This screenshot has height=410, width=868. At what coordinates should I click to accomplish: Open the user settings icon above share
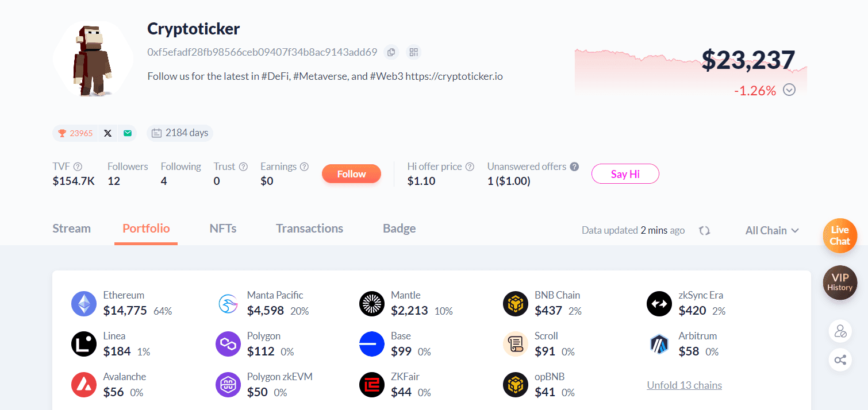click(840, 331)
